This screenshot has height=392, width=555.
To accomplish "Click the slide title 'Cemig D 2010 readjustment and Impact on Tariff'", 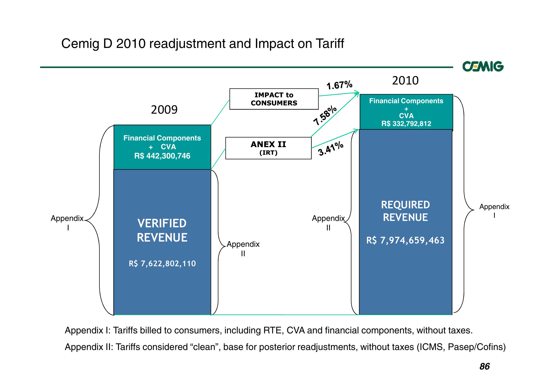I will pyautogui.click(x=202, y=44).
